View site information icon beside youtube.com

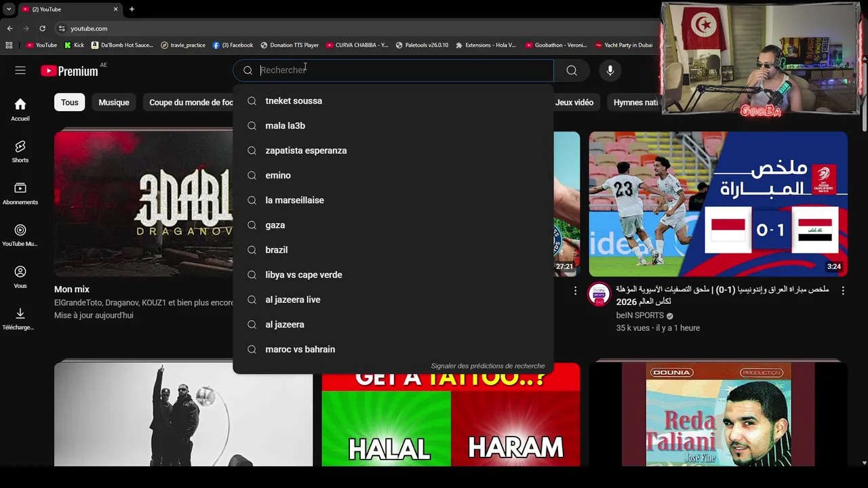pos(62,28)
